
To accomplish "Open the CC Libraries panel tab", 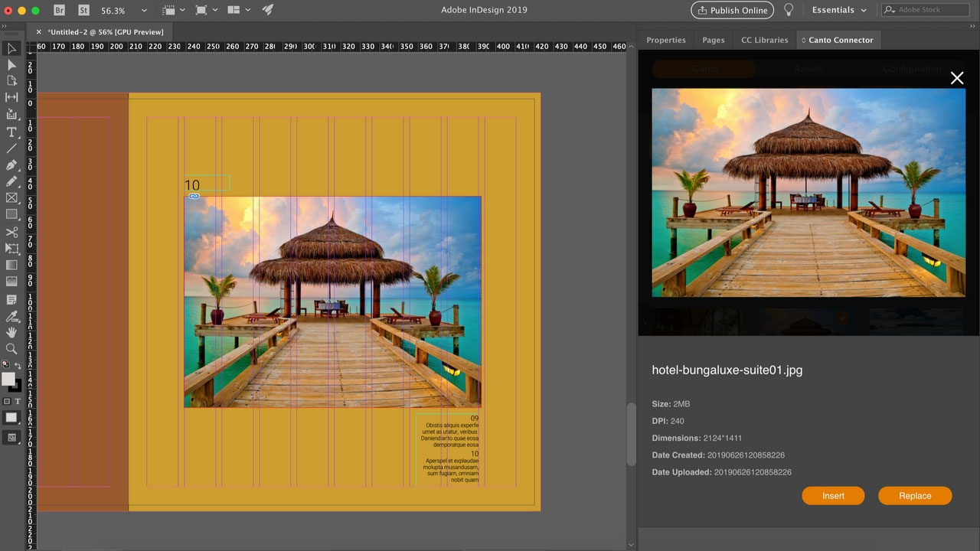I will point(763,40).
